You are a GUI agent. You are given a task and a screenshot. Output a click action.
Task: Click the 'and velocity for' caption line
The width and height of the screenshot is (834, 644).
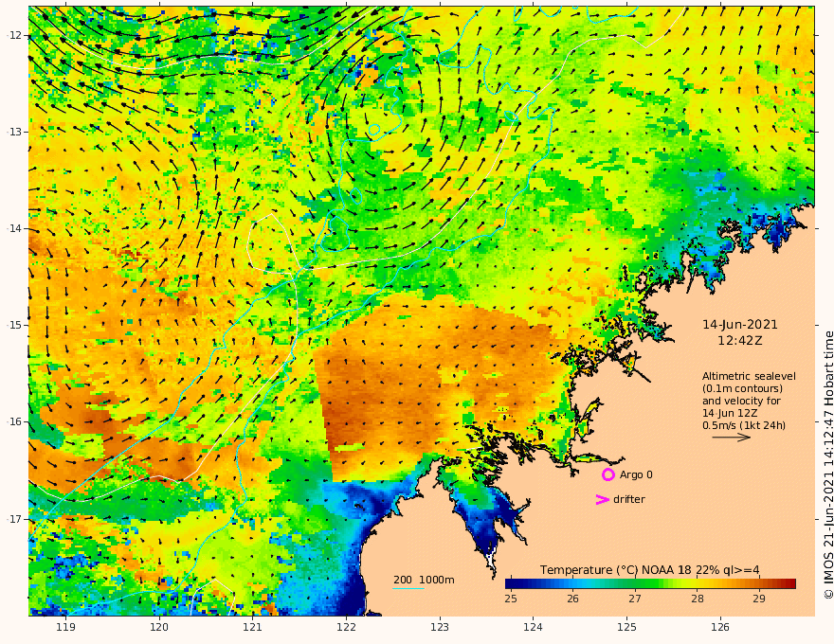pyautogui.click(x=741, y=401)
